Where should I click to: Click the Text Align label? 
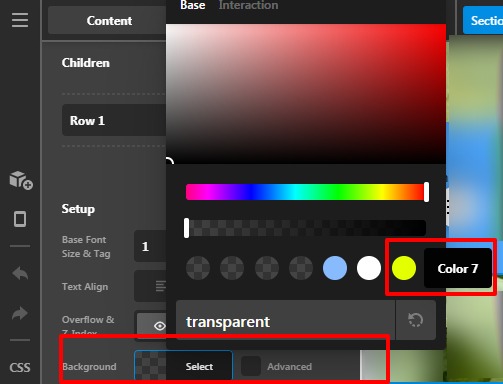pyautogui.click(x=85, y=287)
